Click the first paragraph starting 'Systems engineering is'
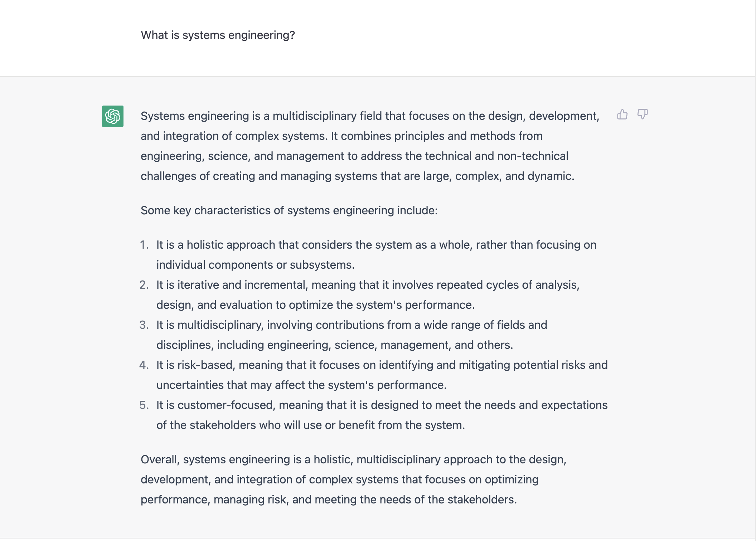Viewport: 756px width, 541px height. 370,146
